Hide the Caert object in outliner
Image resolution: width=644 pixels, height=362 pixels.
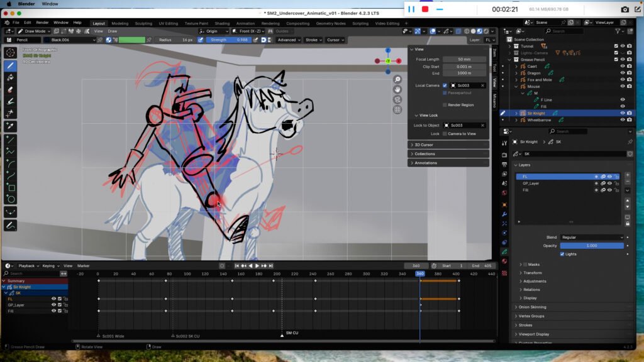623,66
